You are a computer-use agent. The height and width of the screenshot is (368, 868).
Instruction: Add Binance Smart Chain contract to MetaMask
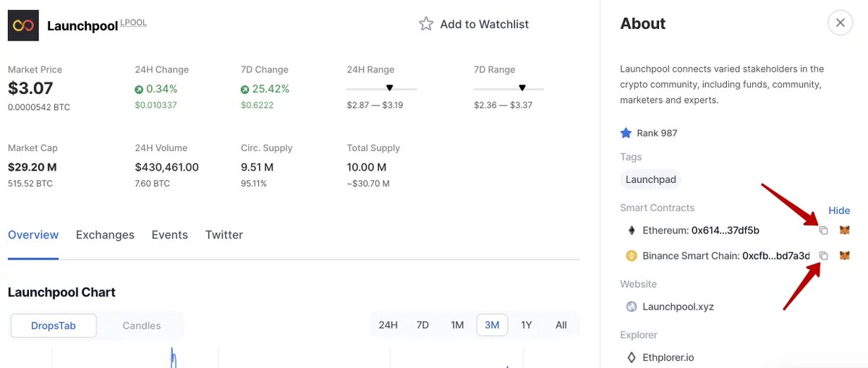pos(844,255)
